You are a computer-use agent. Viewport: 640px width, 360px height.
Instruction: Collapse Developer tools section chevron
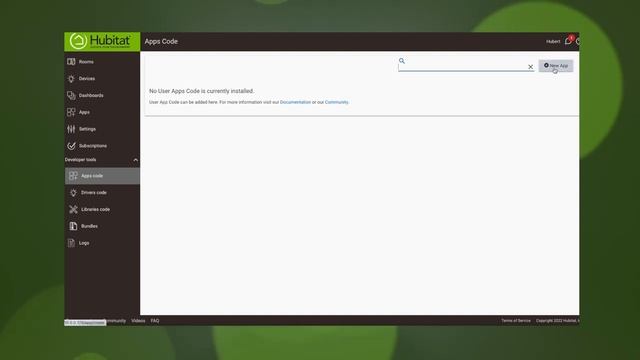tap(136, 160)
